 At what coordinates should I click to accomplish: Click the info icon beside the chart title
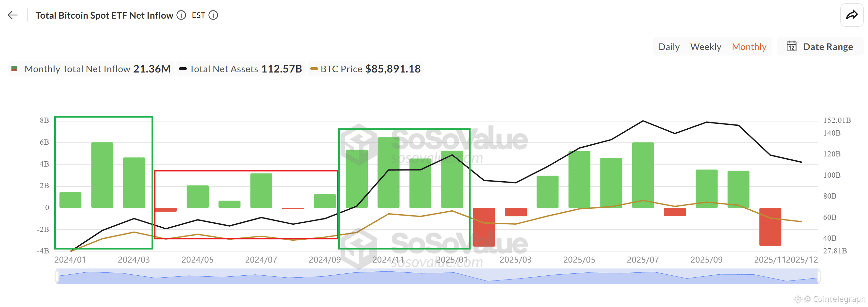point(181,15)
